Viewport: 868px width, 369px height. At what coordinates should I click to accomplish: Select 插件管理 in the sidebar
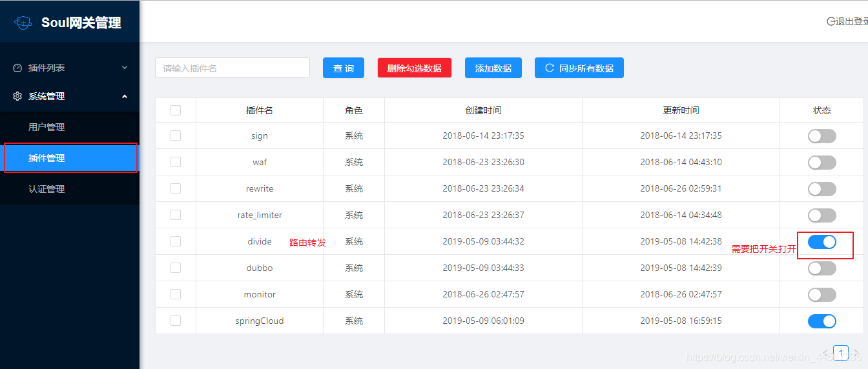coord(70,158)
